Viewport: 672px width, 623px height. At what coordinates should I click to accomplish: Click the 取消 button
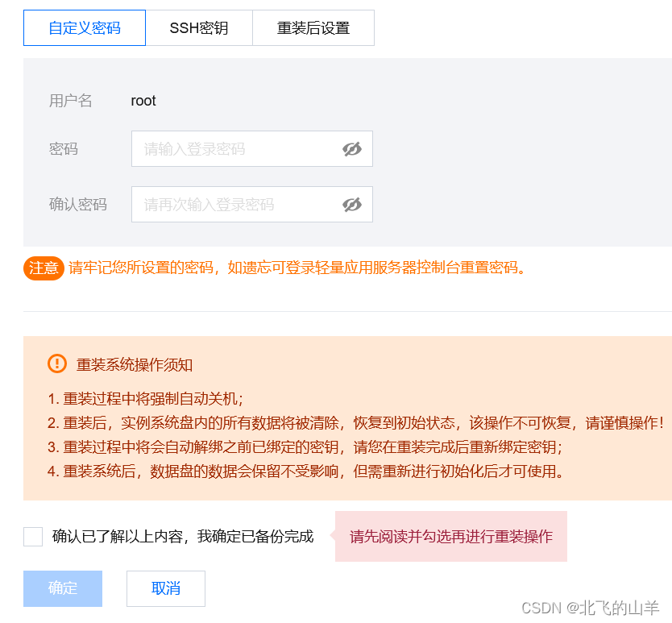pos(166,588)
